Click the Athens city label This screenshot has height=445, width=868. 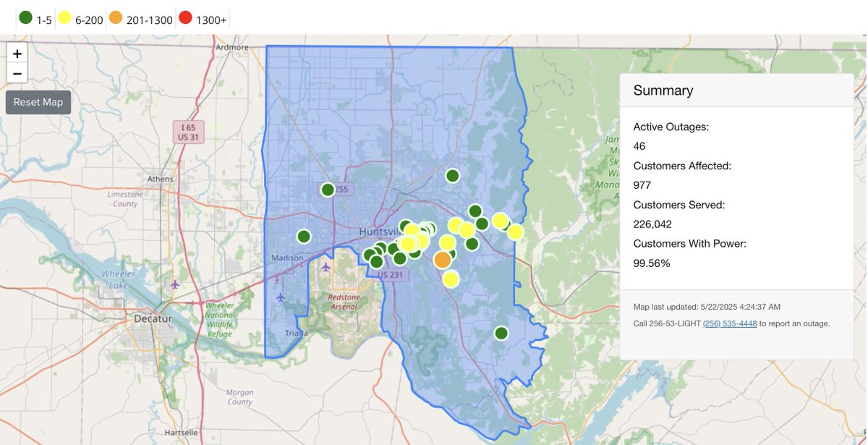point(161,179)
